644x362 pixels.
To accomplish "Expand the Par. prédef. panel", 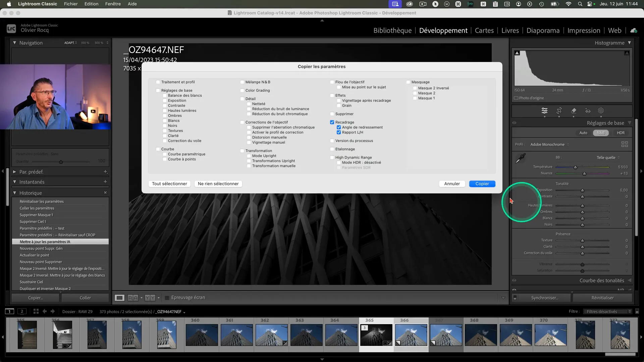I will [x=14, y=172].
